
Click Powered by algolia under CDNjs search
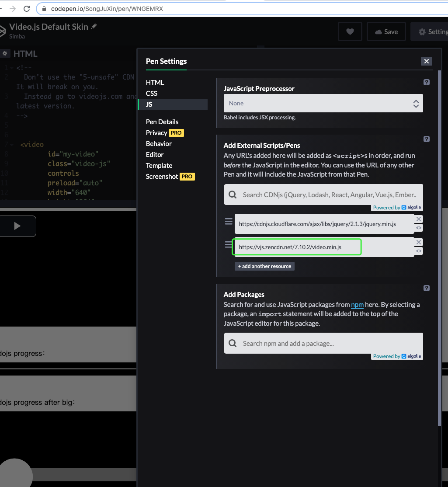click(x=397, y=208)
